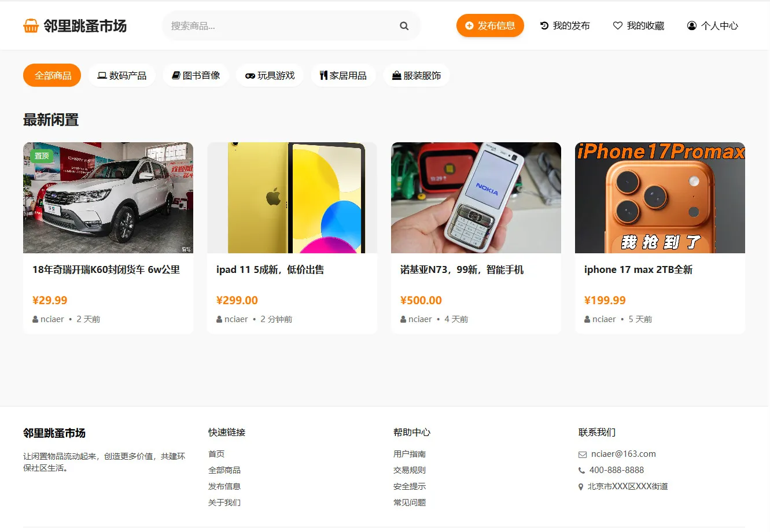This screenshot has width=770, height=532.
Task: Click the shopping bag icon in 服装服饰
Action: 396,76
